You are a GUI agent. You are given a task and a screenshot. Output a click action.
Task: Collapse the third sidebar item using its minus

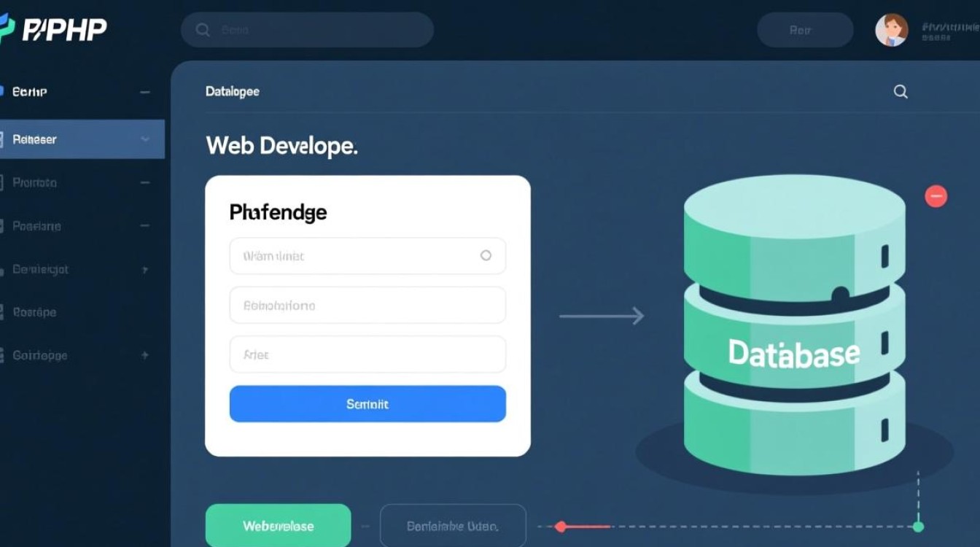[x=144, y=182]
